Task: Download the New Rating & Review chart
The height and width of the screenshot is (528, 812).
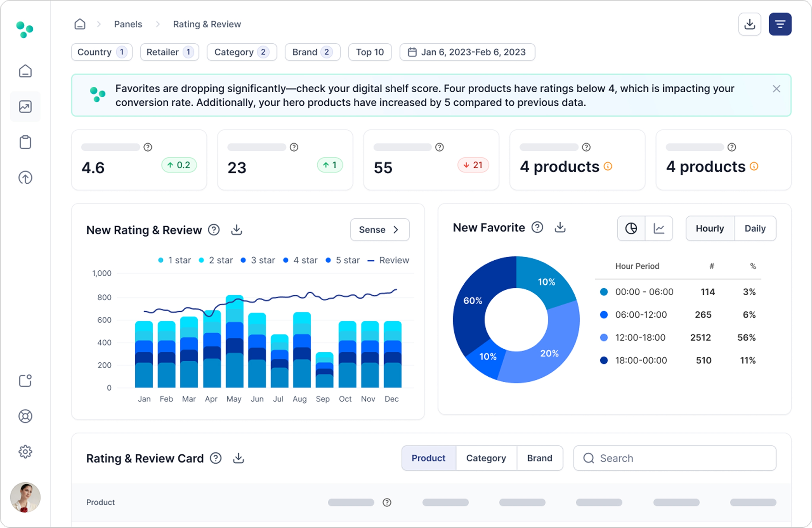Action: point(237,230)
